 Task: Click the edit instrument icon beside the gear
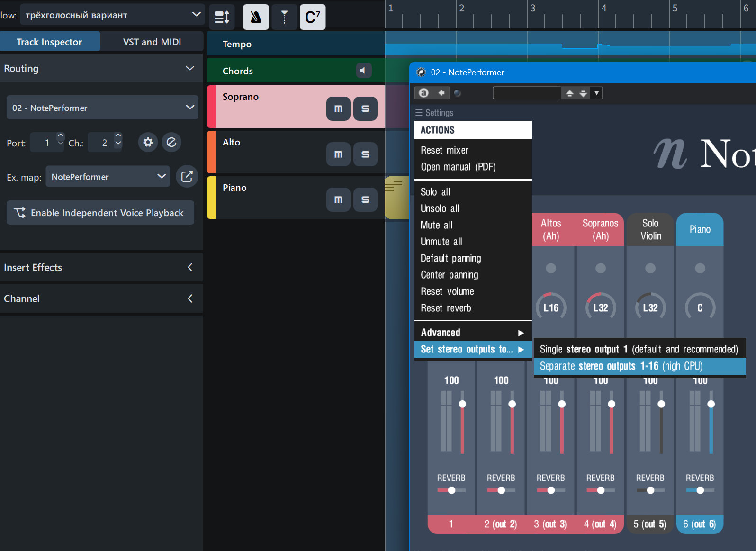coord(171,142)
